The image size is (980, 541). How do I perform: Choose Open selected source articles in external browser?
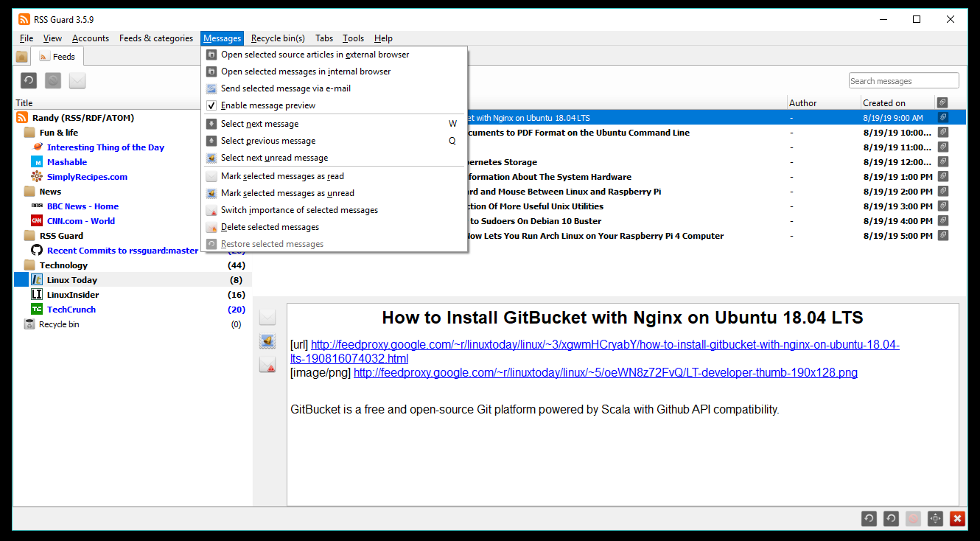click(335, 55)
